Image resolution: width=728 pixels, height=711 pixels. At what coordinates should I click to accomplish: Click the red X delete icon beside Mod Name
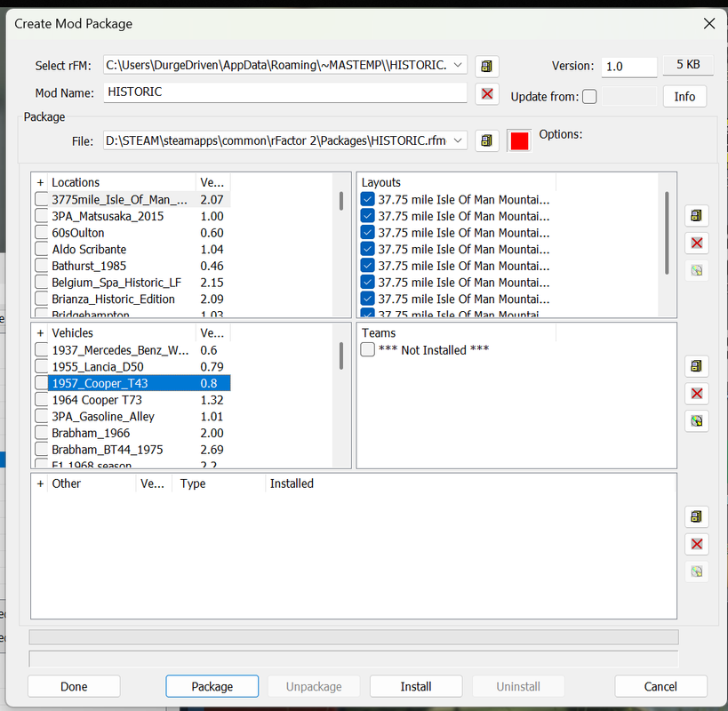click(x=486, y=93)
